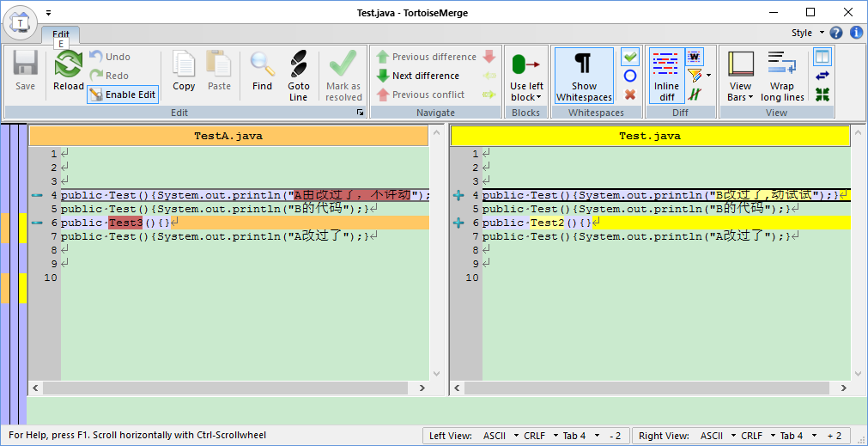Click the left-pointing green inline diff arrow

pyautogui.click(x=489, y=76)
